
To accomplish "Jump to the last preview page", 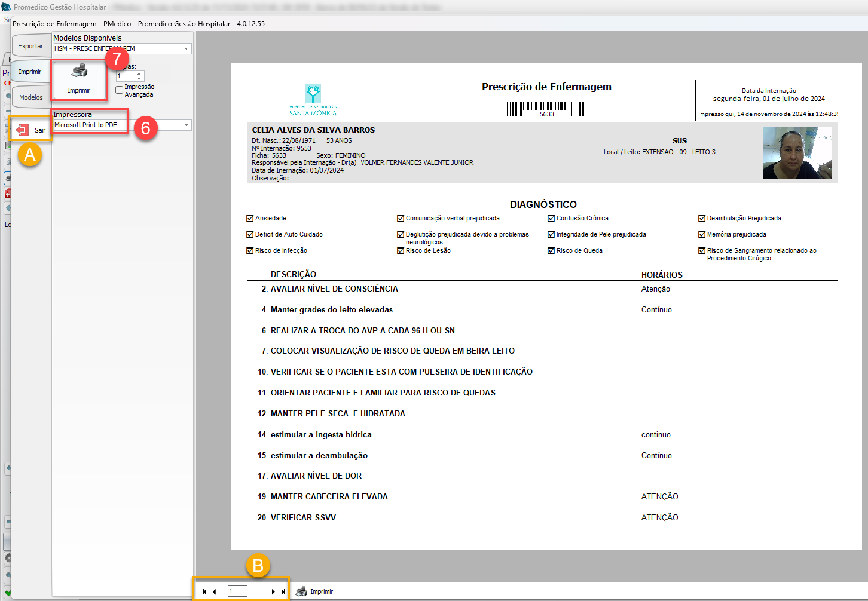I will tap(283, 591).
